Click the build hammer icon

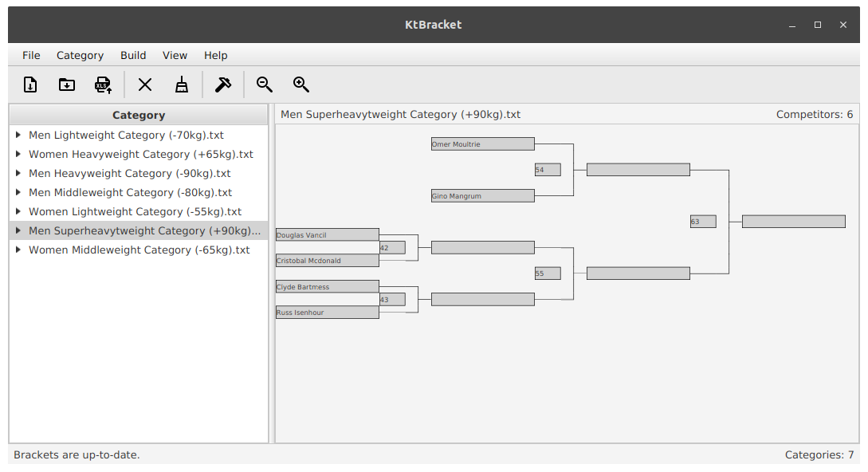click(x=222, y=84)
